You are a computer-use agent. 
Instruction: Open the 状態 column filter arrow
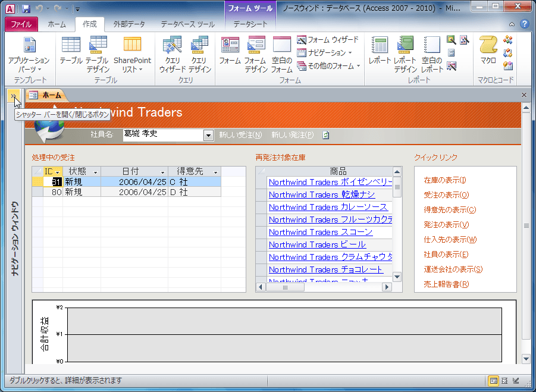click(x=95, y=173)
